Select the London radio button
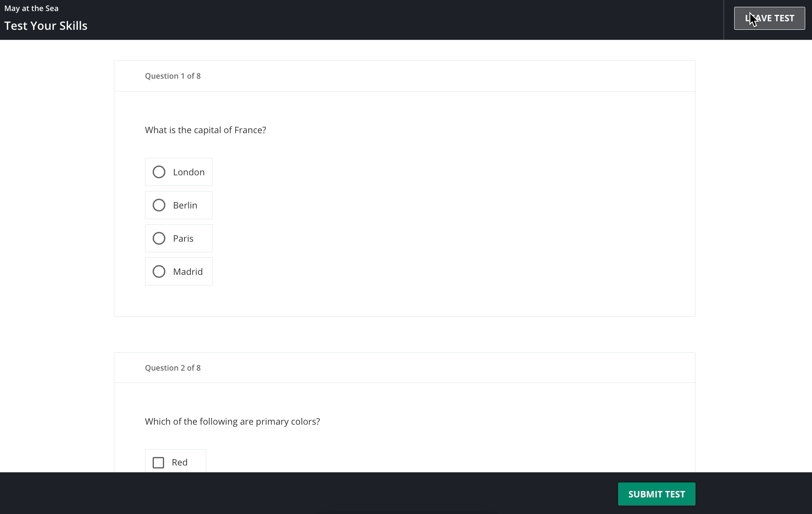 [x=159, y=172]
